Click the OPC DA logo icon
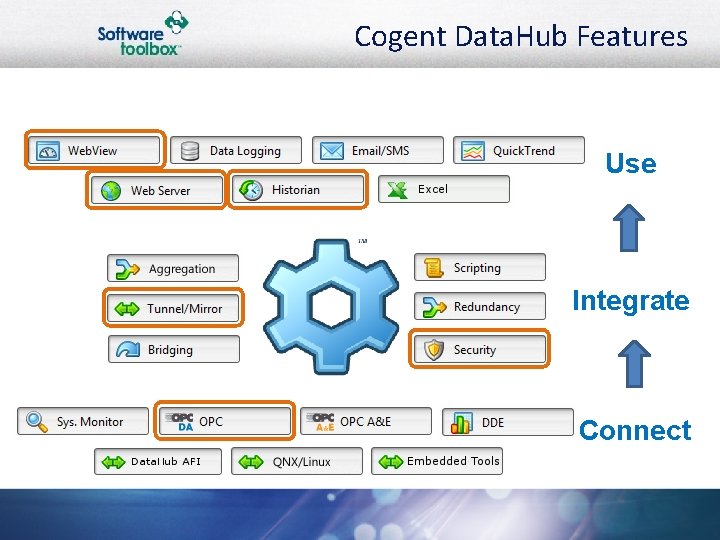This screenshot has width=720, height=540. pos(181,422)
